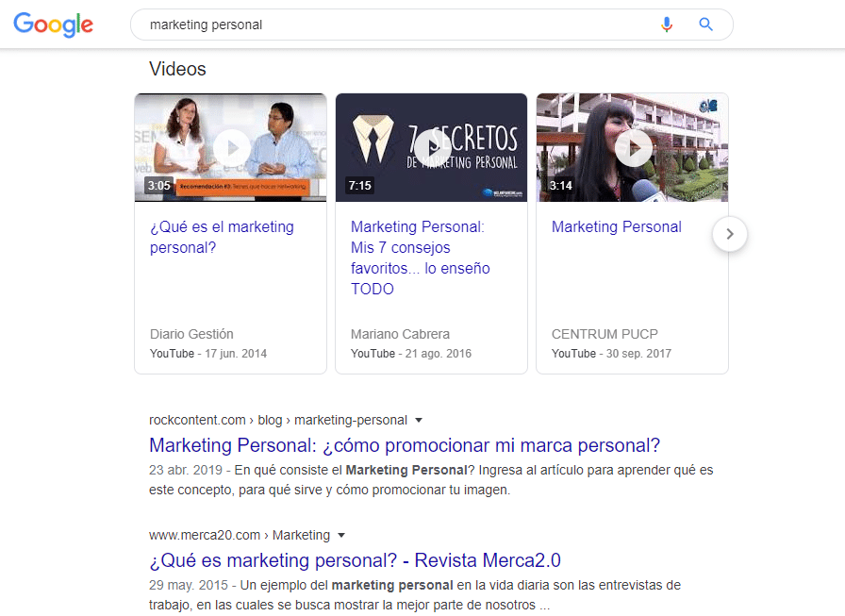The height and width of the screenshot is (616, 845).
Task: Focus the search box with 'marketing personal'
Action: [x=432, y=25]
